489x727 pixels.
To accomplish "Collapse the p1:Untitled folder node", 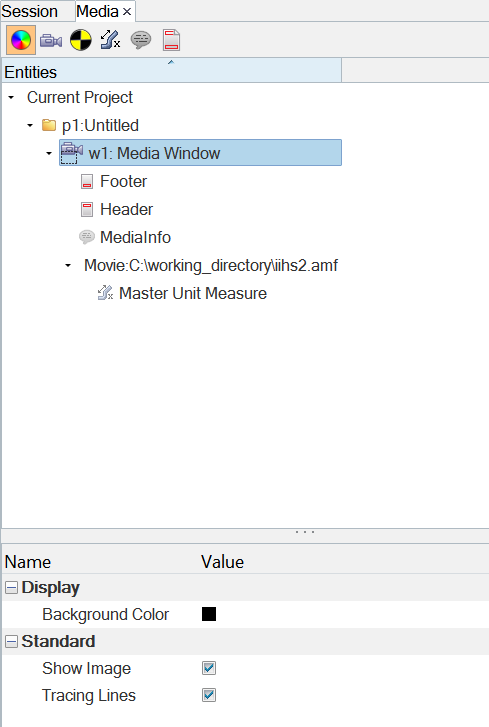I will (x=30, y=125).
